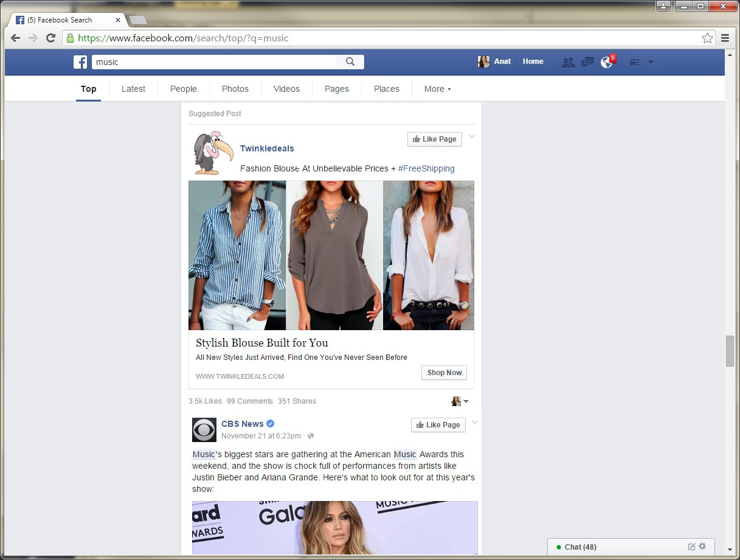The width and height of the screenshot is (740, 560).
Task: Switch to the Latest tab
Action: tap(133, 89)
